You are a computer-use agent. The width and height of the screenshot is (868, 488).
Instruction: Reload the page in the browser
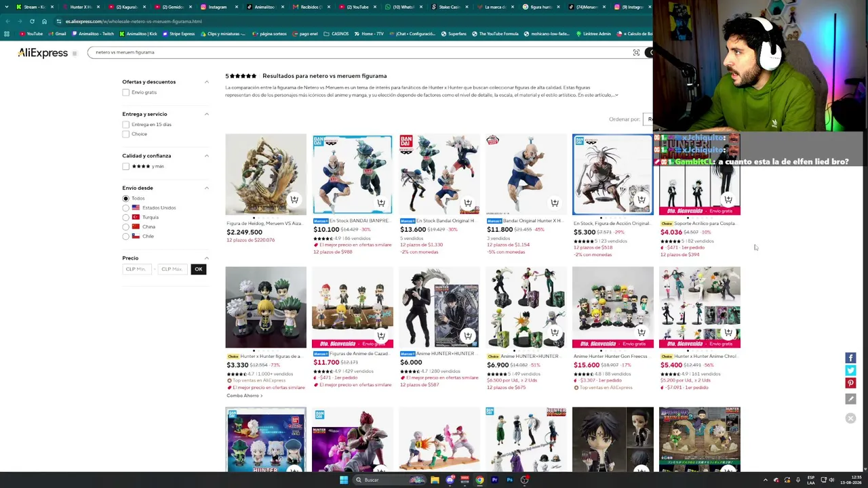pyautogui.click(x=32, y=21)
